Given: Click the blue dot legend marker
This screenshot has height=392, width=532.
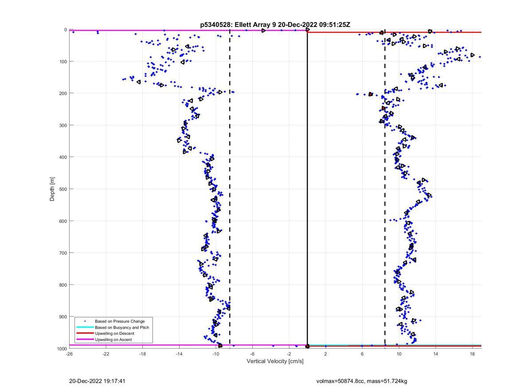Looking at the screenshot, I should [x=85, y=321].
